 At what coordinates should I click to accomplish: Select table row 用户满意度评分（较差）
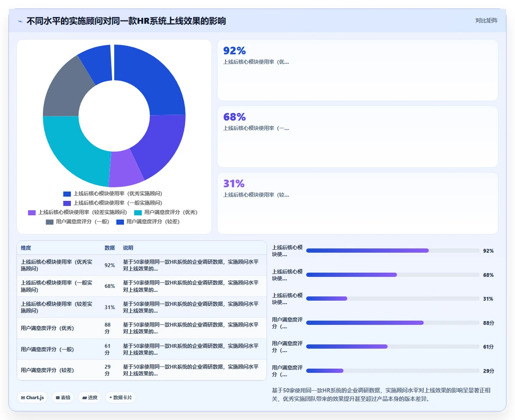coord(142,370)
